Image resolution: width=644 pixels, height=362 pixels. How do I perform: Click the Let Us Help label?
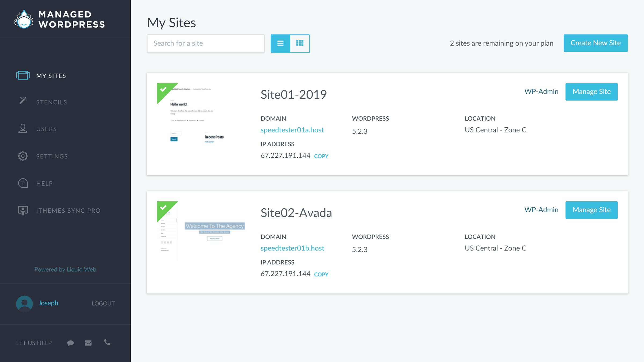[34, 343]
